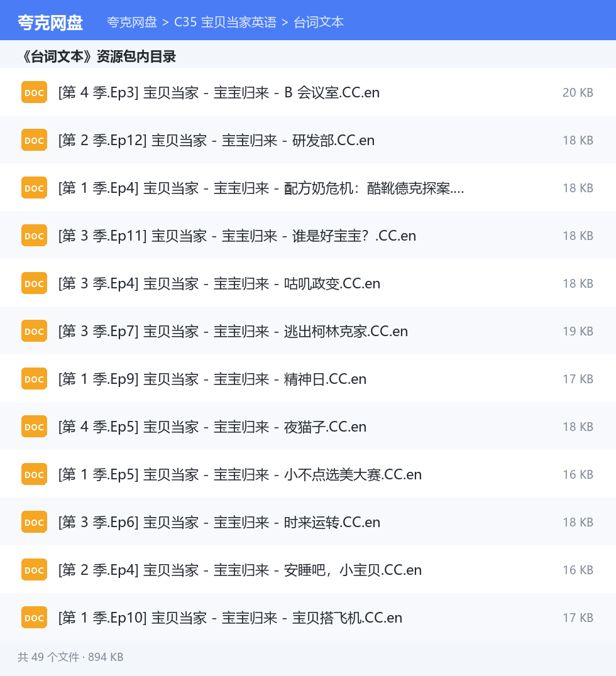Go to 夸克网盘 breadcrumb root
Viewport: 616px width, 676px height.
(x=132, y=23)
